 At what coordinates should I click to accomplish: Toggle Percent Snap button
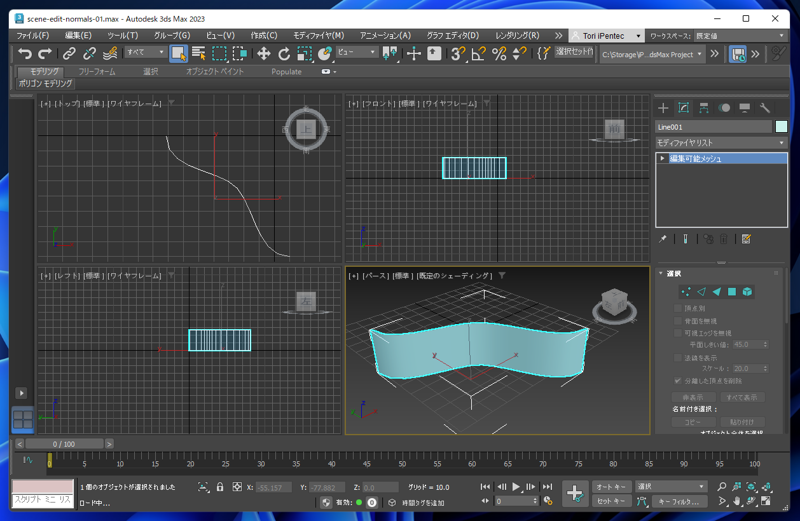[x=499, y=54]
